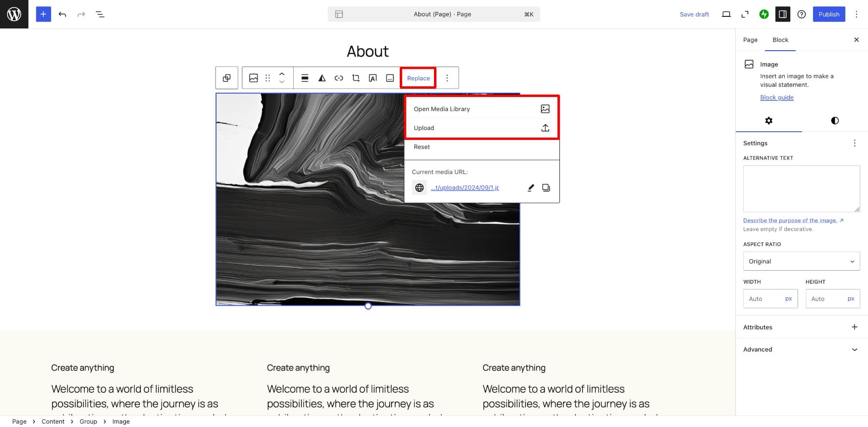Select the crop image tool
Screen dimensions: 868x427
(356, 78)
